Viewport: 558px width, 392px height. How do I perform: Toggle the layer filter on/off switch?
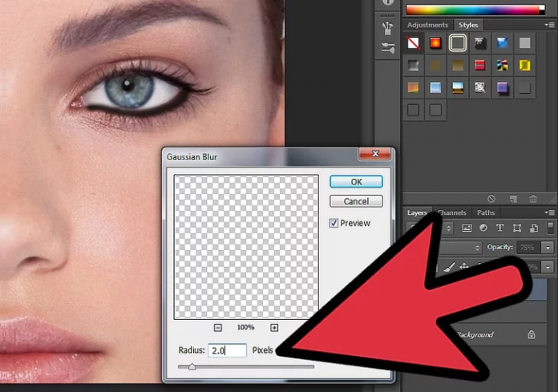pyautogui.click(x=549, y=229)
